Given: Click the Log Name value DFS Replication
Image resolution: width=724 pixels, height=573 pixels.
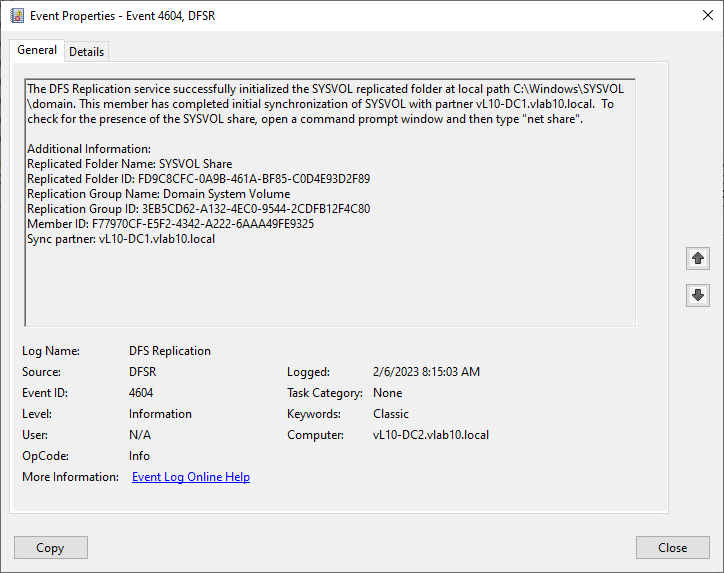Looking at the screenshot, I should coord(170,351).
